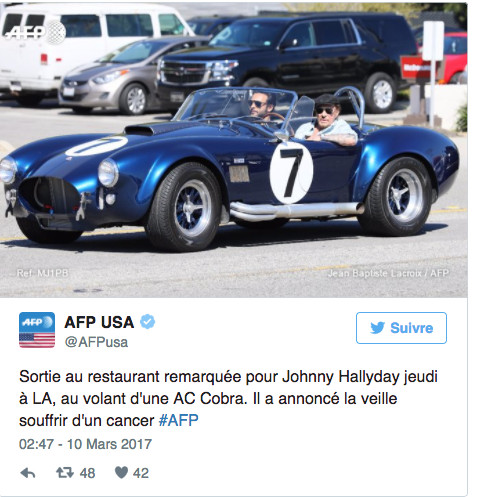
Task: Click the like count 42
Action: (141, 473)
